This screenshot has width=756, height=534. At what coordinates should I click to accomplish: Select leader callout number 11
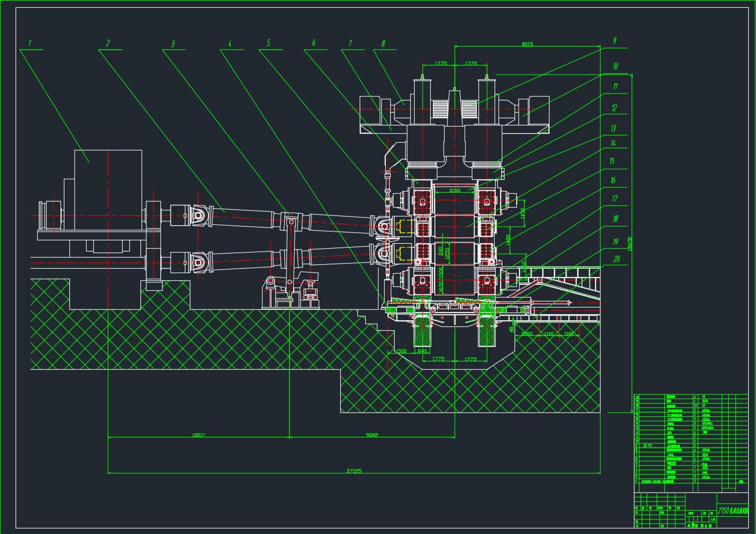(x=615, y=87)
